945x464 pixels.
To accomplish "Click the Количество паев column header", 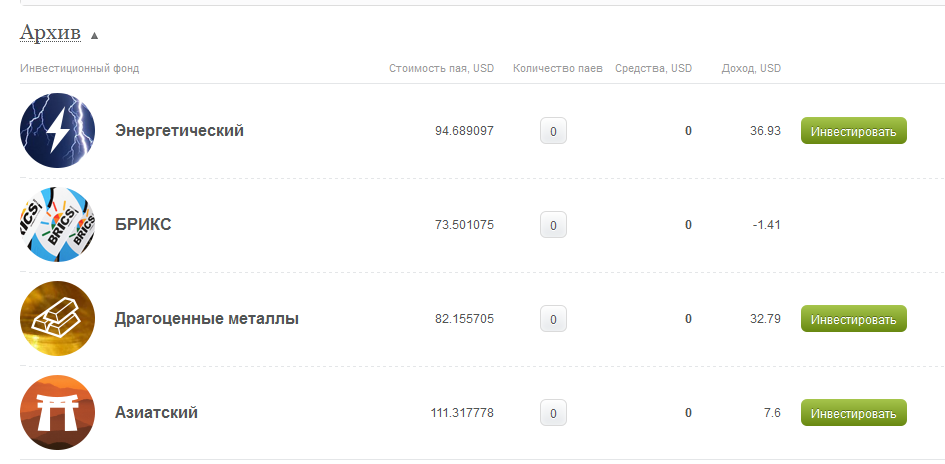I will [557, 69].
